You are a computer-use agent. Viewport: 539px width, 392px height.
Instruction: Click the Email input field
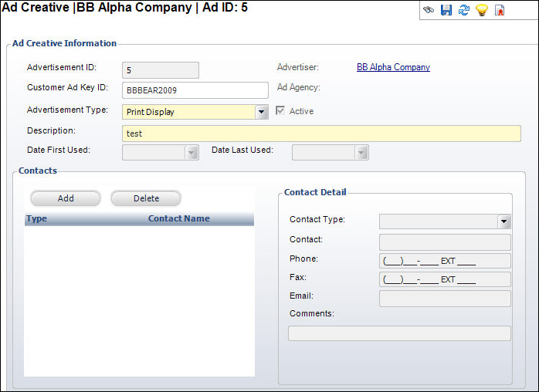click(445, 299)
